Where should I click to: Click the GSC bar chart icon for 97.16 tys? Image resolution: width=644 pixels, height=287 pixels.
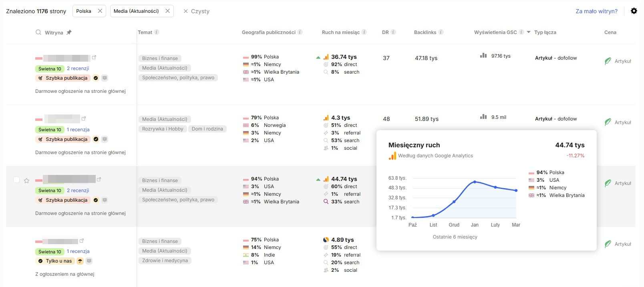pos(483,56)
